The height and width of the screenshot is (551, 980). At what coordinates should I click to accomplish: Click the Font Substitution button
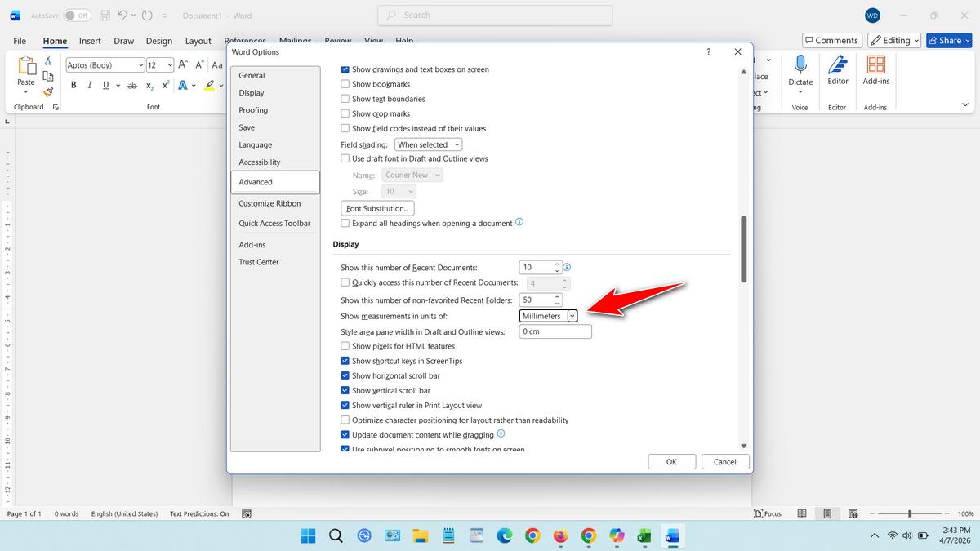point(377,208)
